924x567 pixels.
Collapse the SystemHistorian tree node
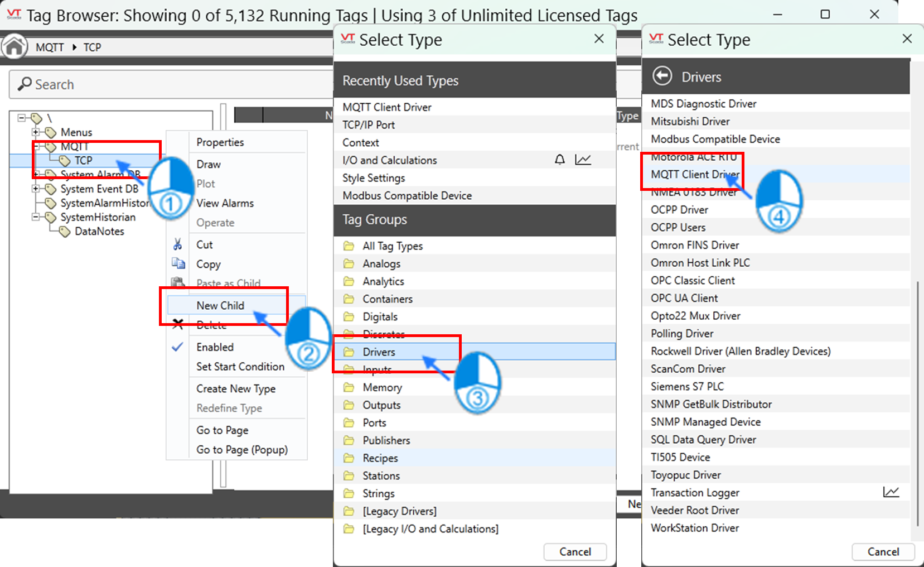tap(36, 217)
